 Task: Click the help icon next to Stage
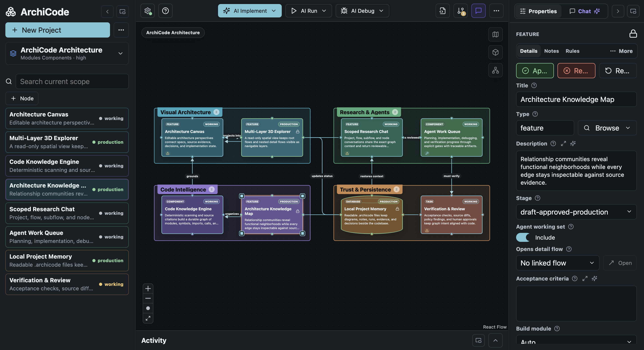(x=537, y=198)
